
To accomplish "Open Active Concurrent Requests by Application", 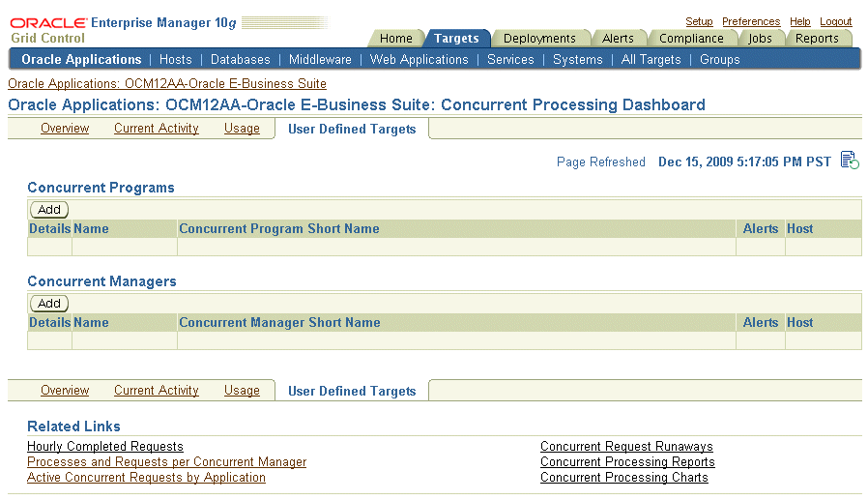I will 146,478.
